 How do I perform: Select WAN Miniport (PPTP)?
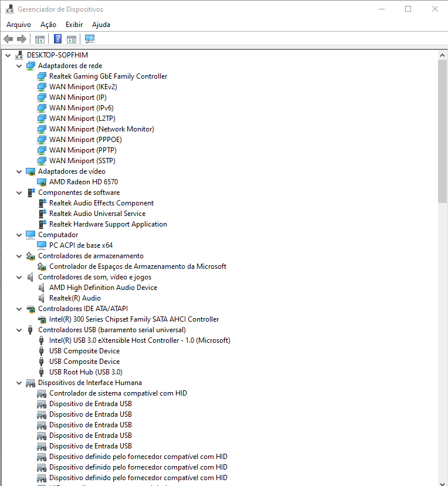[x=83, y=150]
